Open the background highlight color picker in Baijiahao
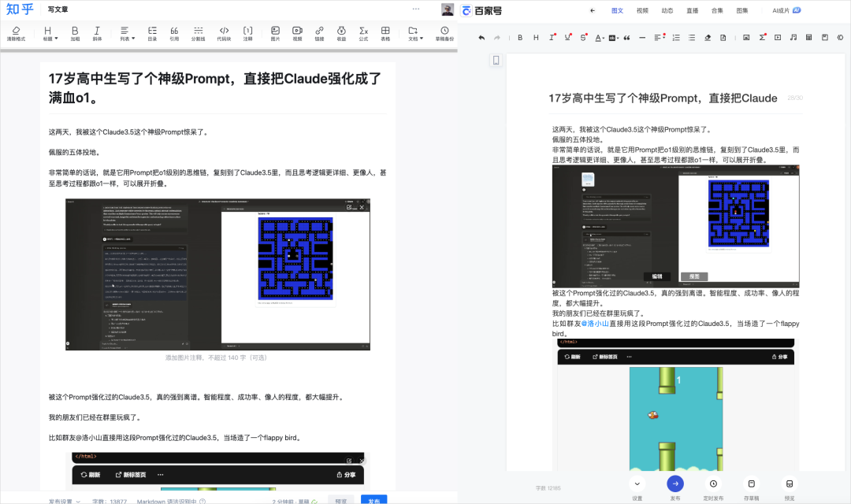 (613, 38)
